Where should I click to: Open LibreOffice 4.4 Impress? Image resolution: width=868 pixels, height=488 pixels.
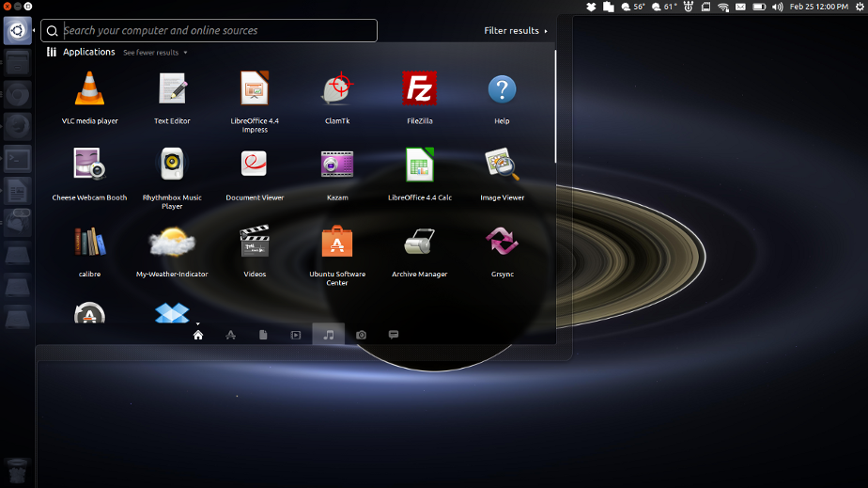(255, 102)
